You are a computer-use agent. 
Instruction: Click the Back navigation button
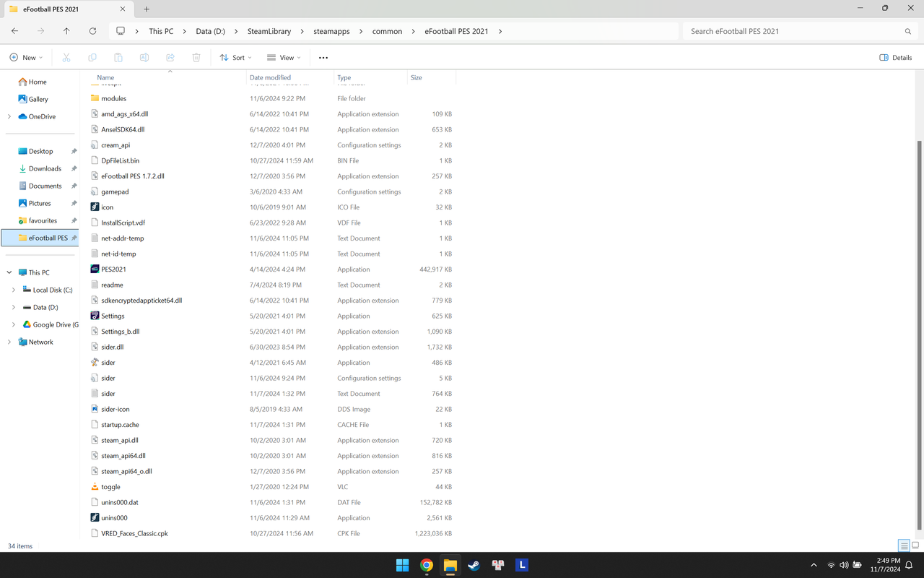pos(14,31)
